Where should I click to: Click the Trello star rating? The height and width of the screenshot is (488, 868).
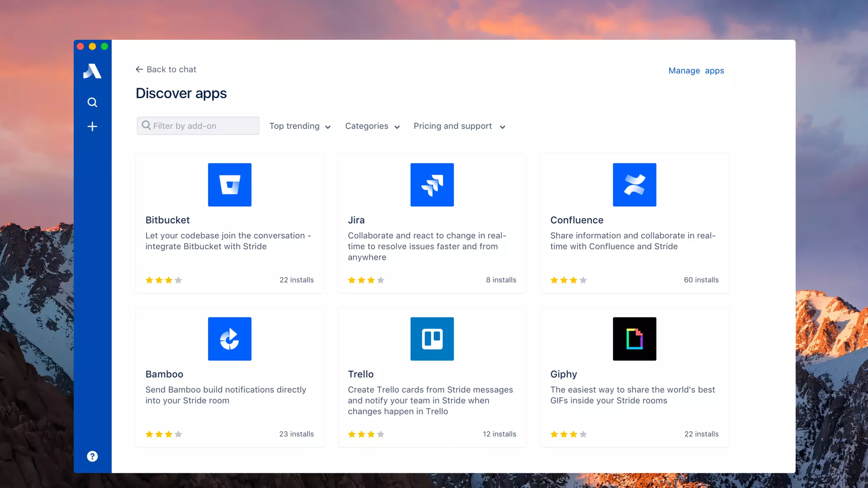click(366, 434)
